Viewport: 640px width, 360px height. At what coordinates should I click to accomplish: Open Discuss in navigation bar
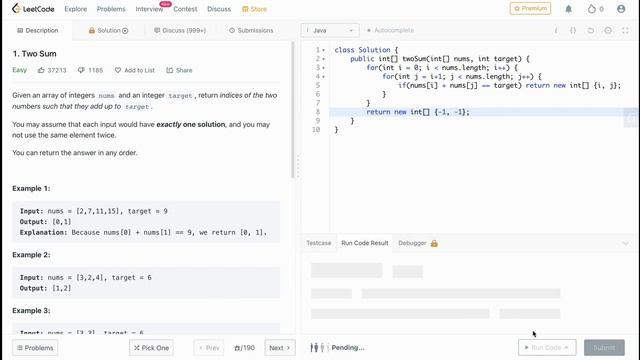coord(219,9)
